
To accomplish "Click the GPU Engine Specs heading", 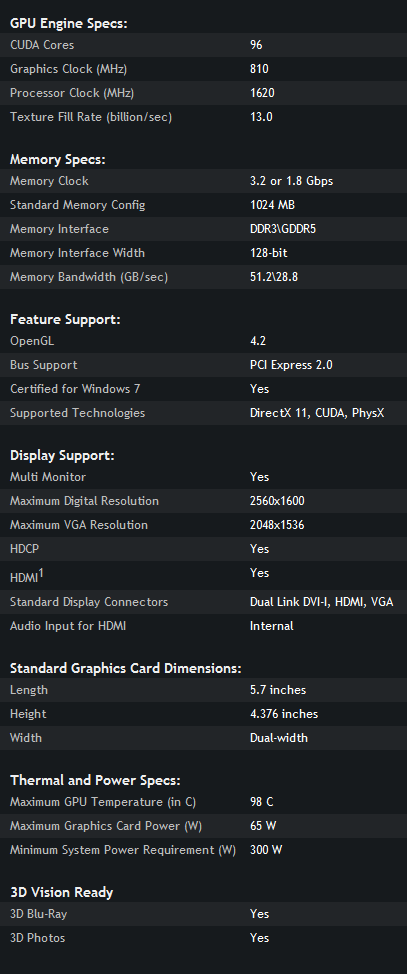I will tap(68, 24).
